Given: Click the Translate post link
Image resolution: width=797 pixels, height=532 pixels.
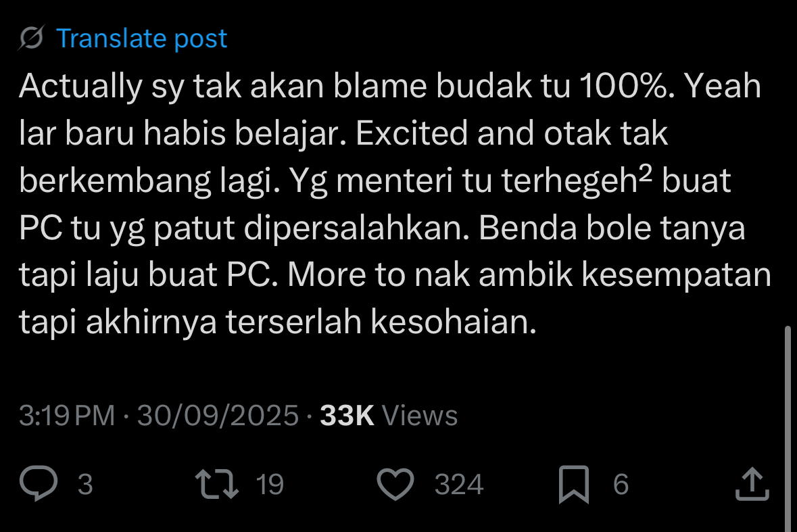Looking at the screenshot, I should pos(141,39).
